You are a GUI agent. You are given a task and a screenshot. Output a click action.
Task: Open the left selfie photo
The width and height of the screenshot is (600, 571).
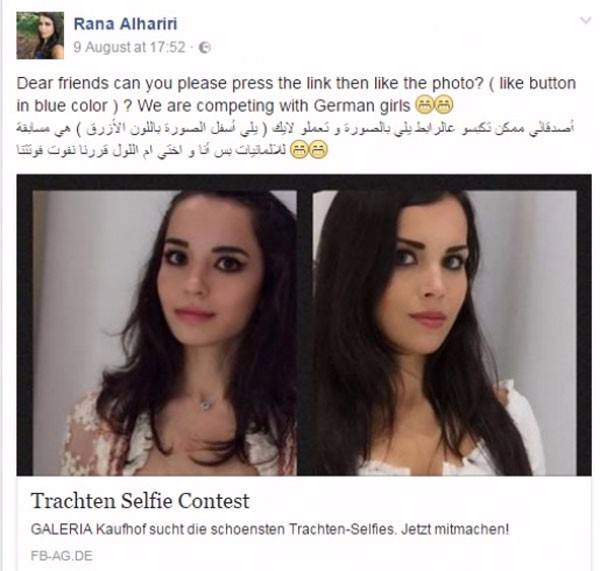point(165,333)
